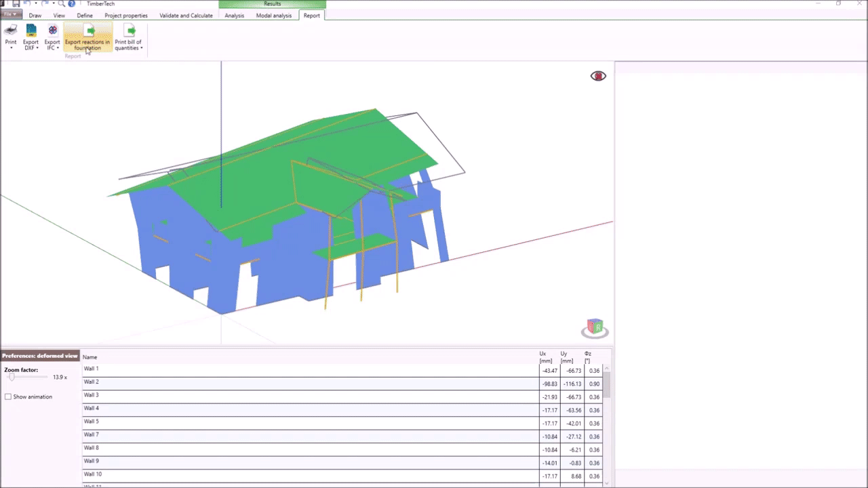Click the Print icon in ribbon
The image size is (868, 488).
[x=11, y=30]
